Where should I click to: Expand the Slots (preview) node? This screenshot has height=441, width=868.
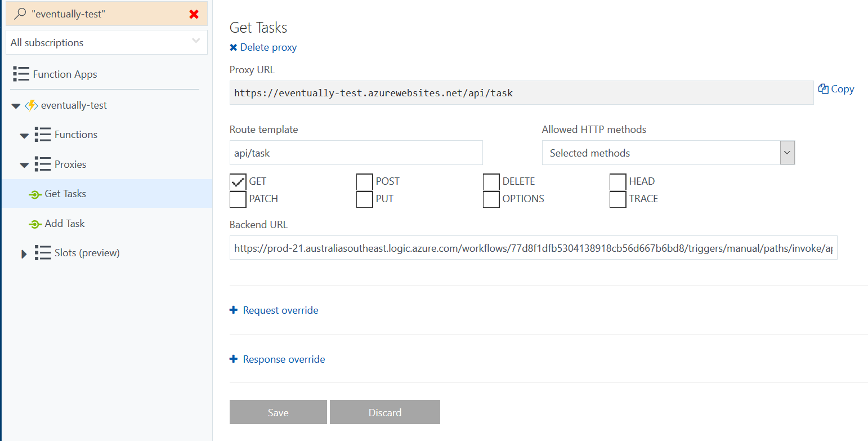click(24, 253)
